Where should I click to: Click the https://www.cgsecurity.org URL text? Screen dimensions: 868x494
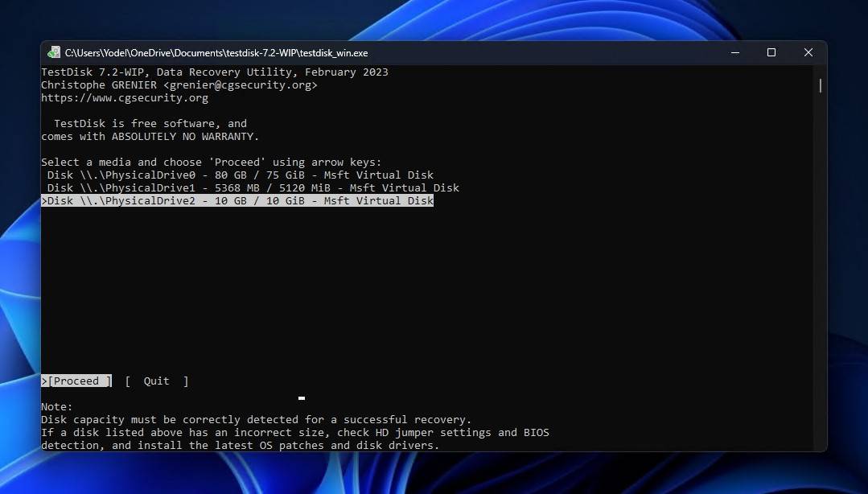125,98
